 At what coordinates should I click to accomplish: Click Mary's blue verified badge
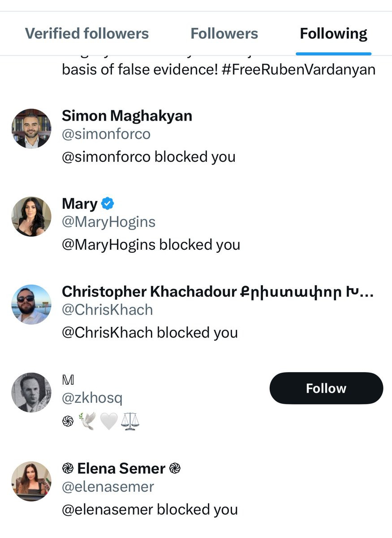point(108,204)
